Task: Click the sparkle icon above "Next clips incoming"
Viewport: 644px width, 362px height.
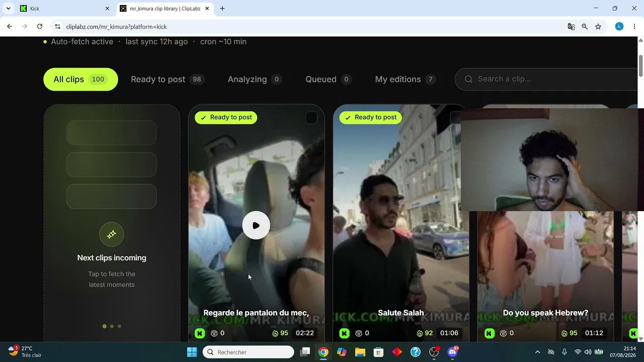Action: tap(112, 234)
